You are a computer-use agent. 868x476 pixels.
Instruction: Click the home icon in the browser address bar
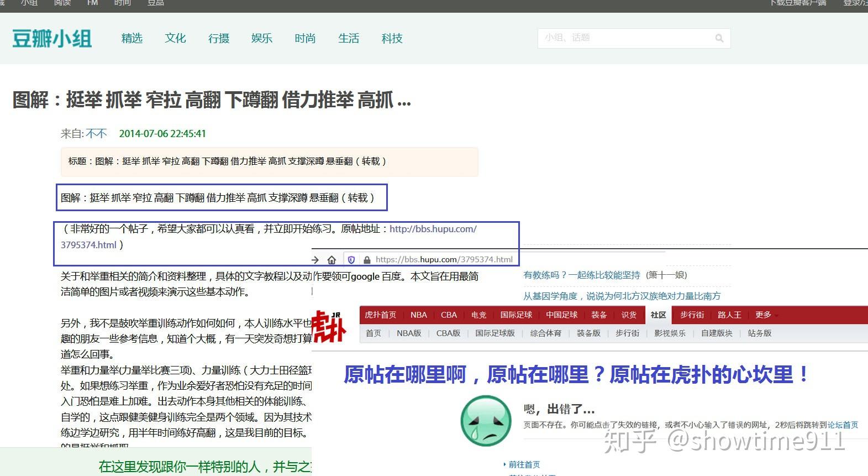click(x=332, y=259)
